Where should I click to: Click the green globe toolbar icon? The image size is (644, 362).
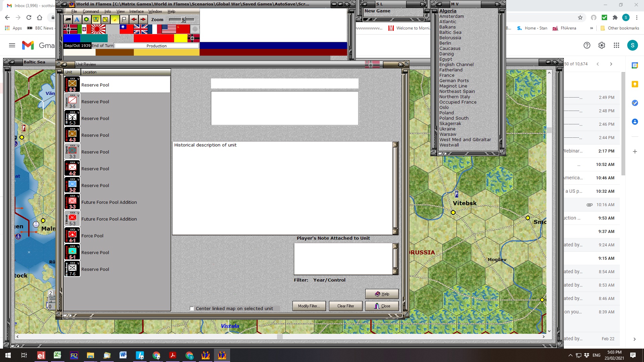[86, 19]
